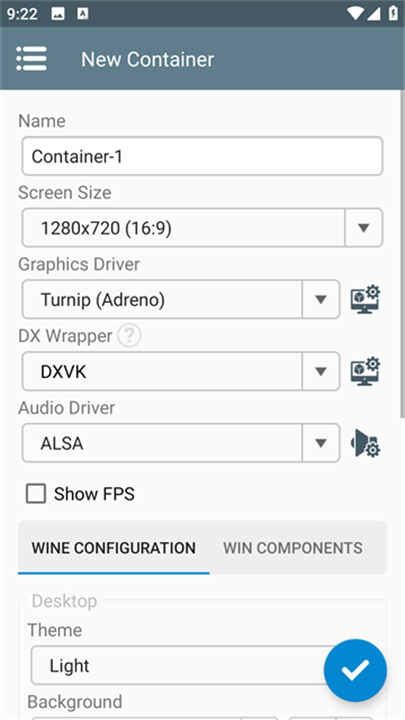405x720 pixels.
Task: Switch to the Win Components tab
Action: (293, 548)
